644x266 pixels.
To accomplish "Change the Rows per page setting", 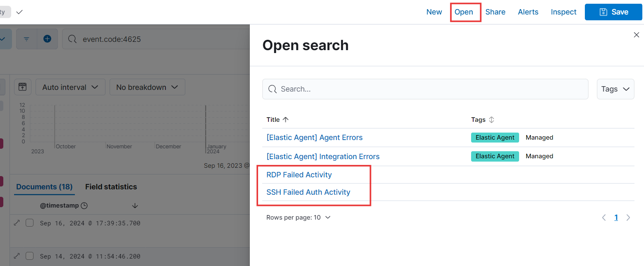I will pos(298,217).
